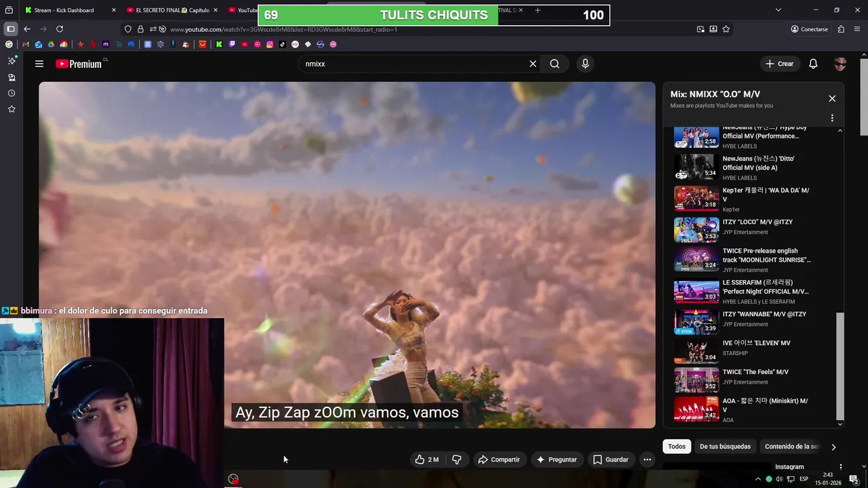Play NewJeans Ditto Official MV
This screenshot has width=868, height=488.
743,167
